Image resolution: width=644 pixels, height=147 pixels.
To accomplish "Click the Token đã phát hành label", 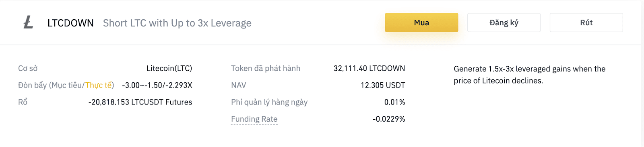I will coord(266,68).
